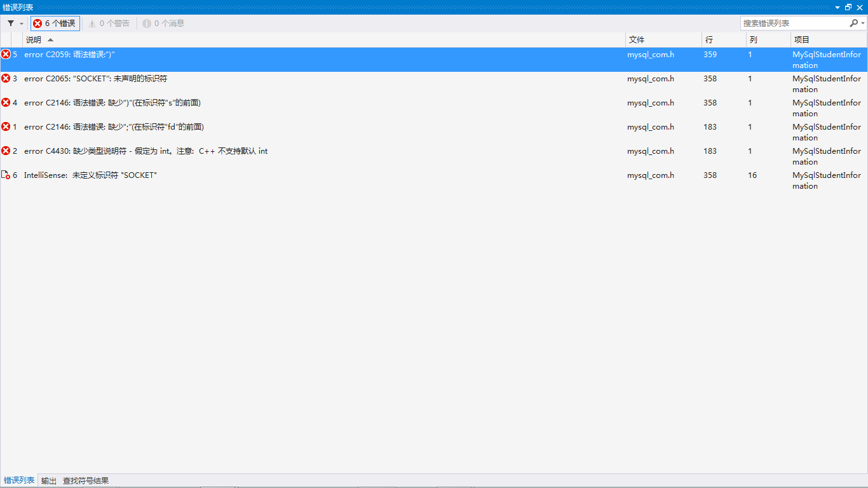868x488 pixels.
Task: Click column value 16 cell
Action: coord(752,175)
